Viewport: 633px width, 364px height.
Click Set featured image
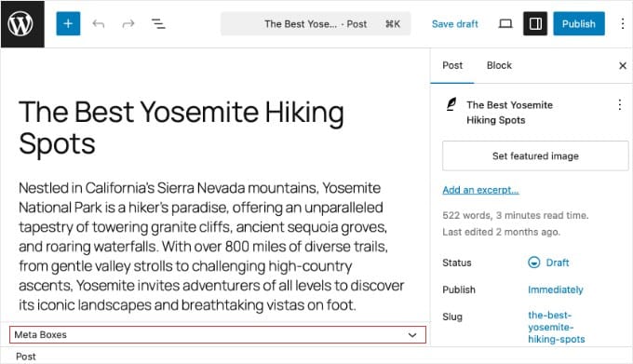tap(535, 155)
